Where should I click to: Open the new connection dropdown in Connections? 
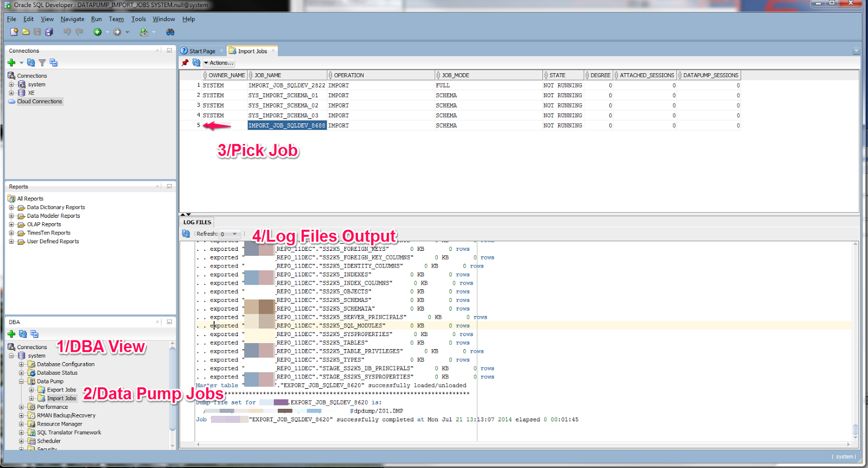21,63
